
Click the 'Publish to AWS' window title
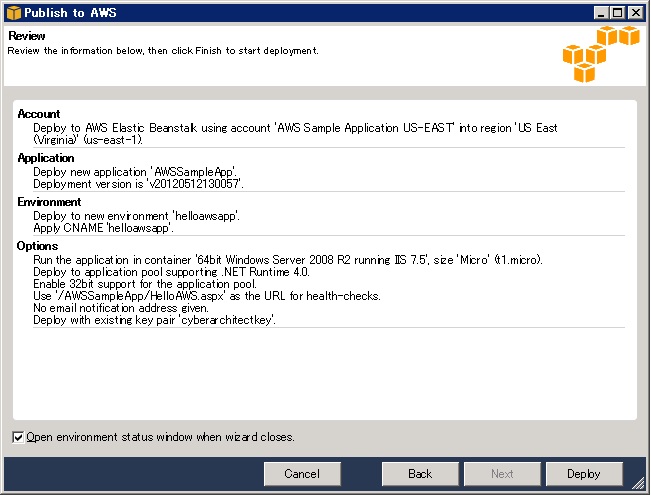point(70,13)
